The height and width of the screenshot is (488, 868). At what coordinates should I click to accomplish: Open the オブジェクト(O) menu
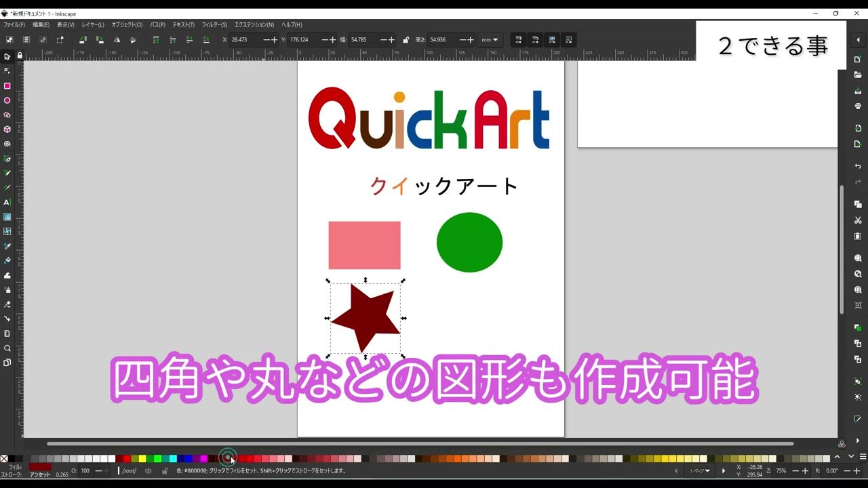127,24
